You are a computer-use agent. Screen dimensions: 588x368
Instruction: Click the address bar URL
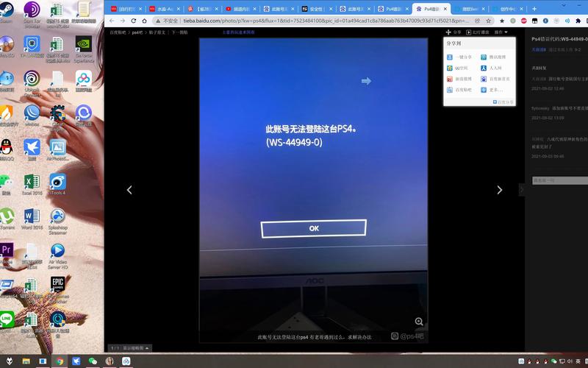click(x=326, y=21)
